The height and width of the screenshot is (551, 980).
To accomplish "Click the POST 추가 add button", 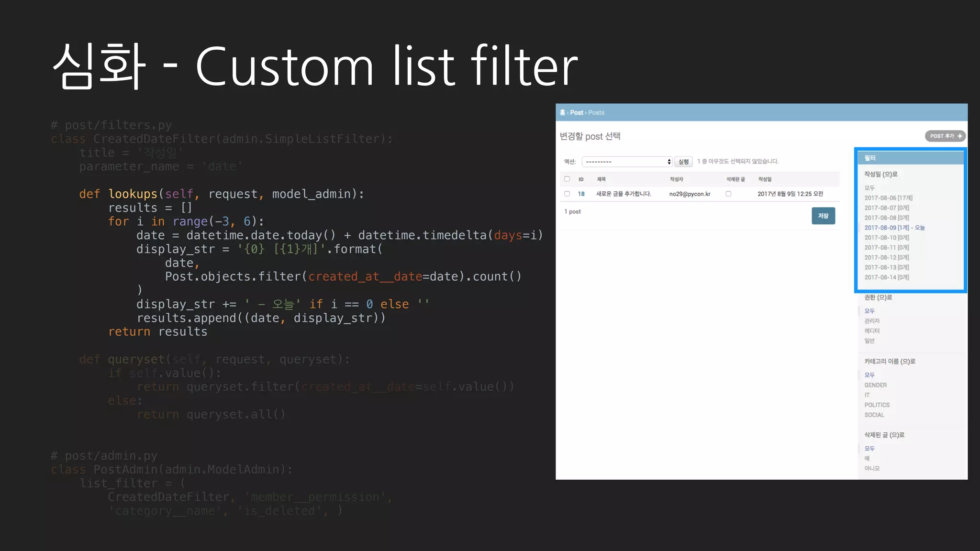I will (945, 136).
